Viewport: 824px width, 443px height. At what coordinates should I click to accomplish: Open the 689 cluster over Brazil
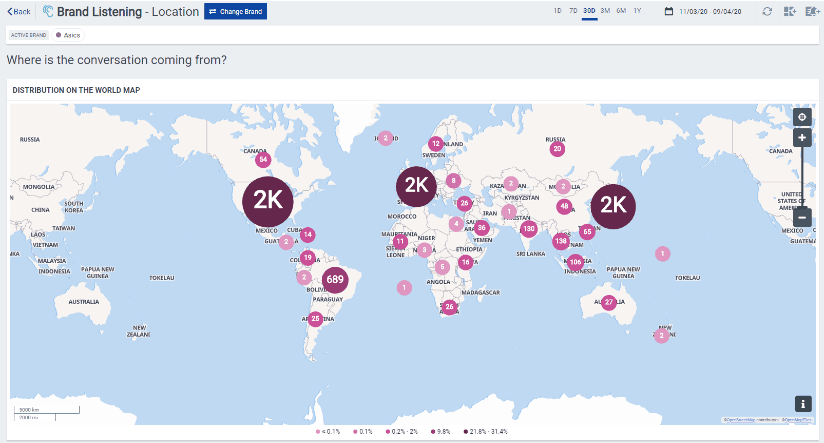coord(335,278)
